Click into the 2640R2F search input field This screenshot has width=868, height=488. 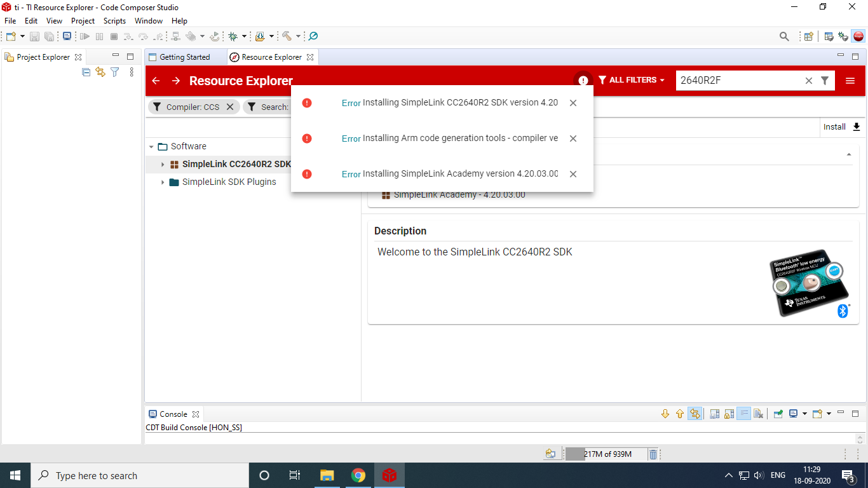click(740, 81)
